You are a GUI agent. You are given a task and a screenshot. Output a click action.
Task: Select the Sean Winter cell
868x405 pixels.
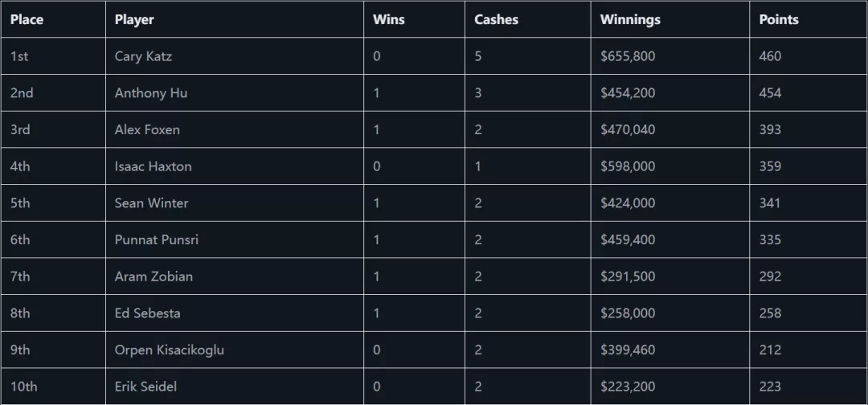tap(151, 203)
